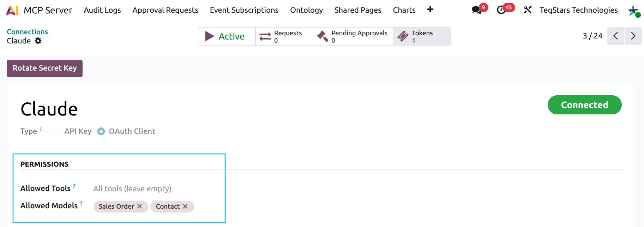Select the API Key radio option

click(56, 131)
